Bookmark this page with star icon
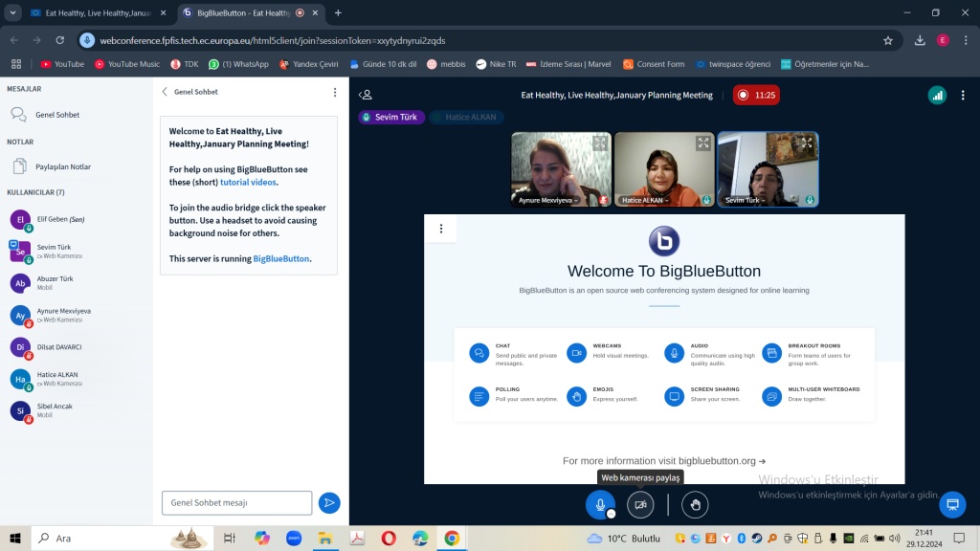Image resolution: width=980 pixels, height=551 pixels. (x=888, y=40)
